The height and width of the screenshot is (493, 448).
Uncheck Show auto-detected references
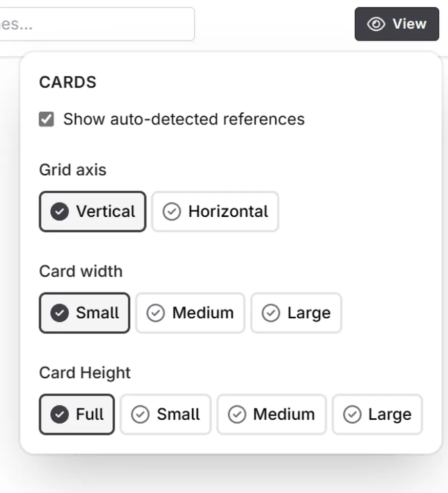coord(47,119)
